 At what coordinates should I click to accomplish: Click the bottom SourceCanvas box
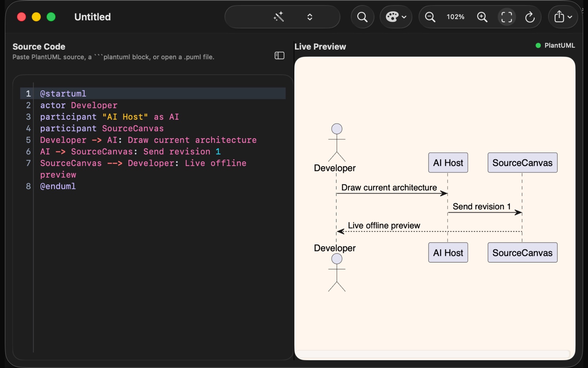click(522, 252)
